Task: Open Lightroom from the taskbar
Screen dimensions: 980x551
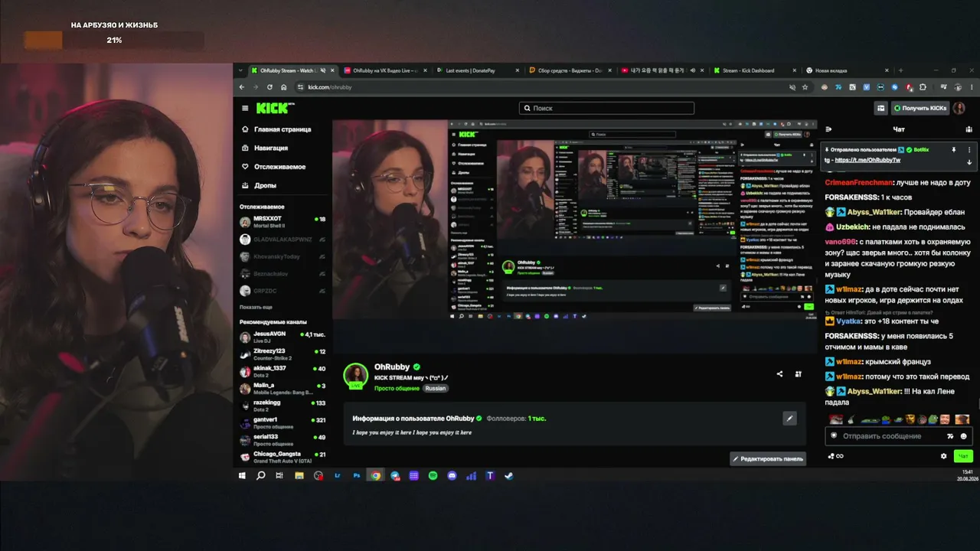Action: pos(338,475)
